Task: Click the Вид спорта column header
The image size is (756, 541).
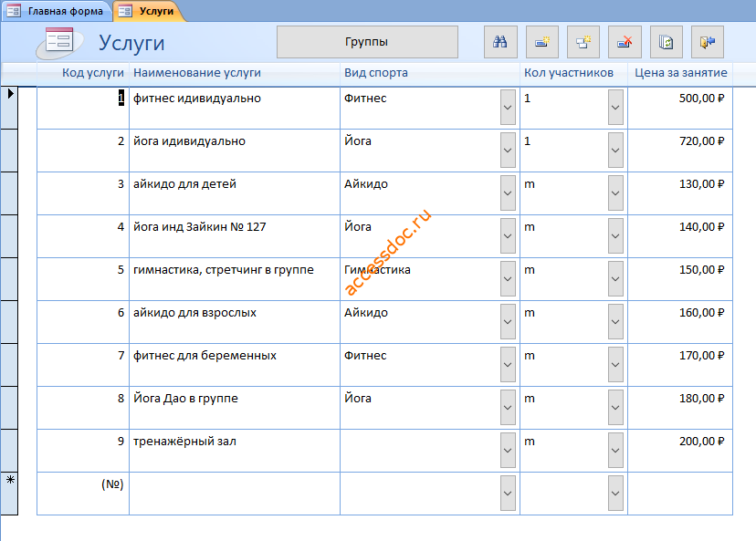Action: coord(375,73)
